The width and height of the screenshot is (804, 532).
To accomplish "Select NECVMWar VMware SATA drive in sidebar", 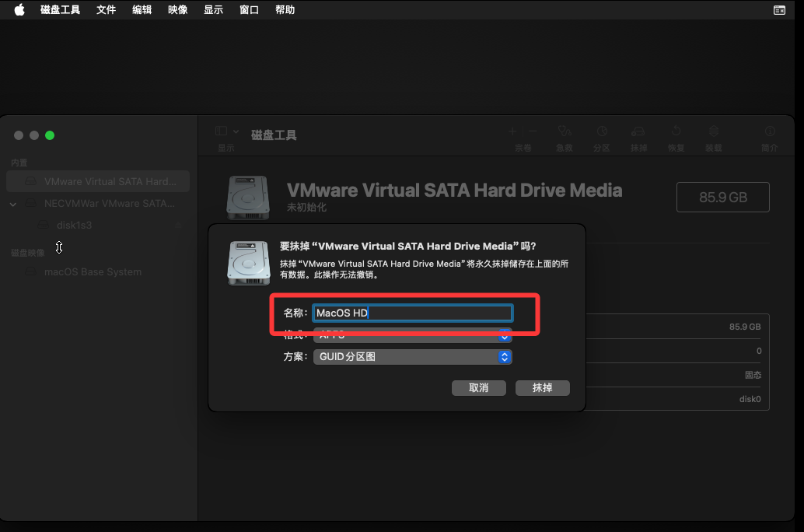I will click(x=98, y=203).
